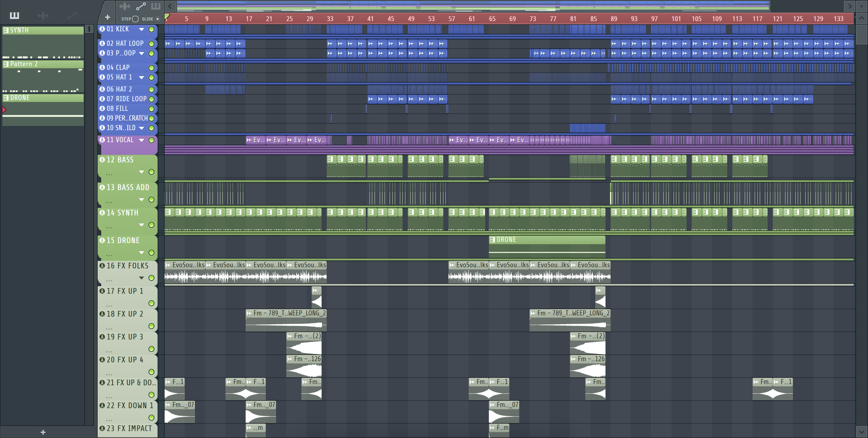The height and width of the screenshot is (438, 868).
Task: Jump to bar 33 on the timeline ruler
Action: (330, 19)
